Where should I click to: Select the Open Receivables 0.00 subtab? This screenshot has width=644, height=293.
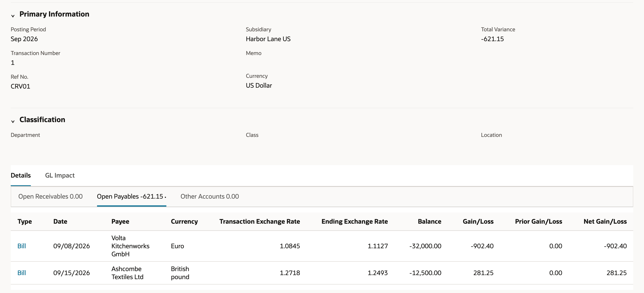[50, 196]
